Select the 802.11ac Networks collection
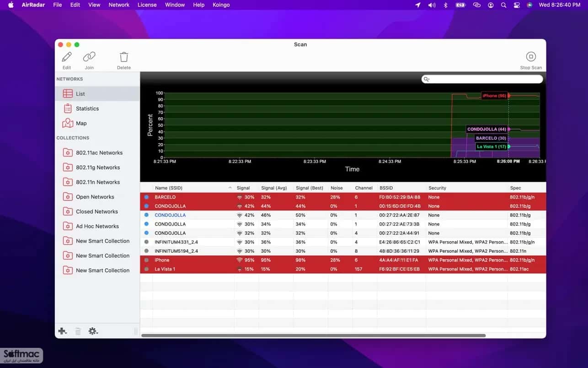 pyautogui.click(x=97, y=153)
